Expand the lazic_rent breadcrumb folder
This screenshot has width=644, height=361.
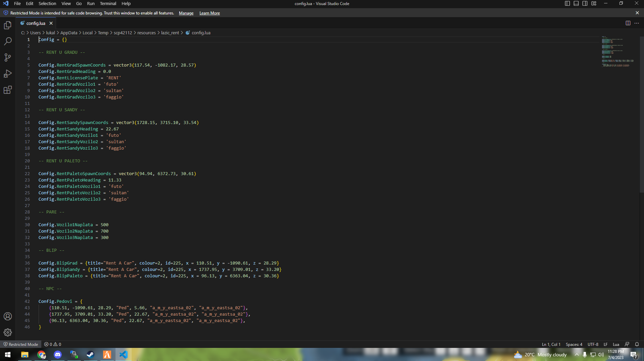point(170,33)
